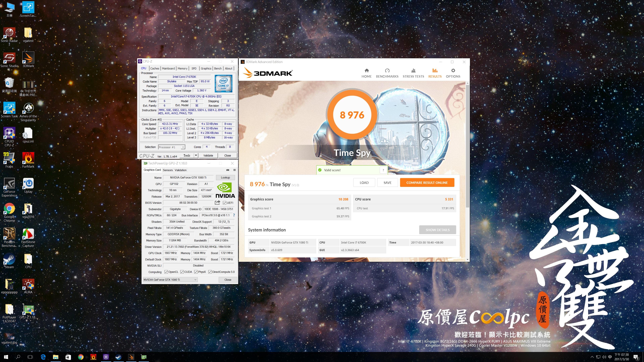Open the GPU-Z graphics card selector dropdown
This screenshot has height=362, width=644.
pyautogui.click(x=170, y=280)
